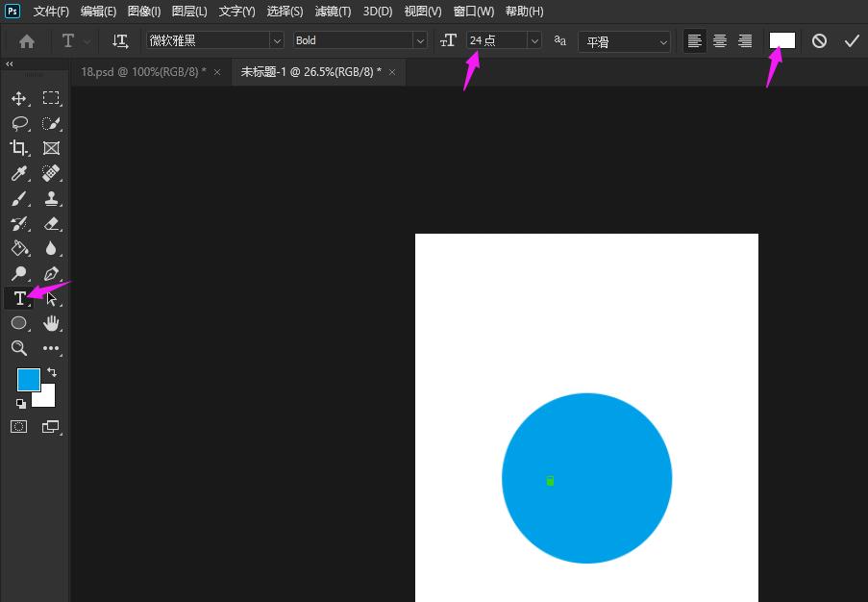Image resolution: width=868 pixels, height=602 pixels.
Task: Click the Home icon in options bar
Action: pos(27,41)
